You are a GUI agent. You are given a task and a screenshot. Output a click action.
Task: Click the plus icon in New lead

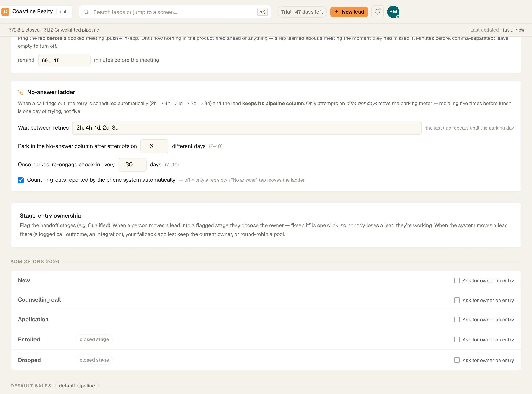[x=337, y=12]
